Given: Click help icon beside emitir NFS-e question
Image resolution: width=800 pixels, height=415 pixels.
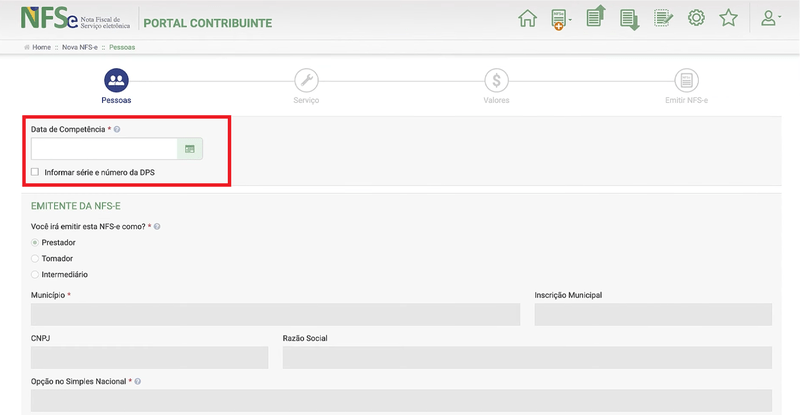Looking at the screenshot, I should click(157, 227).
